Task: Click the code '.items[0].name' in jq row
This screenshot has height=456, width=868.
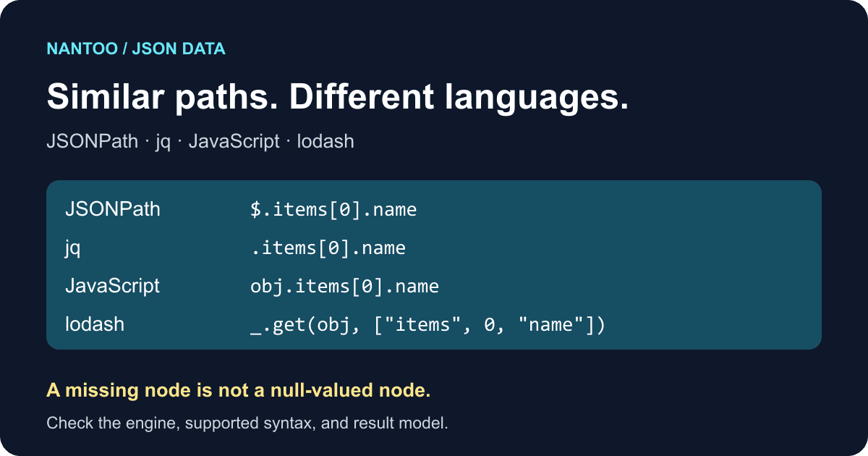Action: [328, 248]
